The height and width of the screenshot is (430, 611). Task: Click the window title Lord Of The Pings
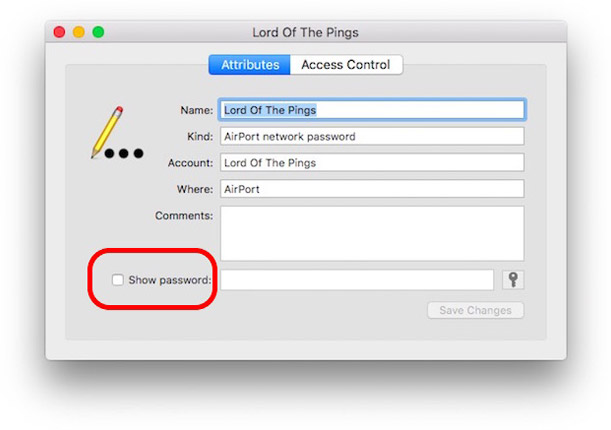tap(305, 32)
